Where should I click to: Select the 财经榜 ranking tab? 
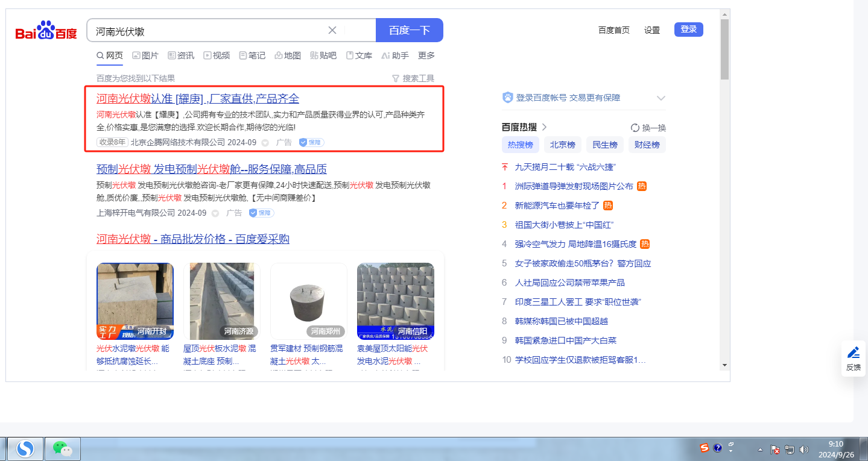point(647,145)
